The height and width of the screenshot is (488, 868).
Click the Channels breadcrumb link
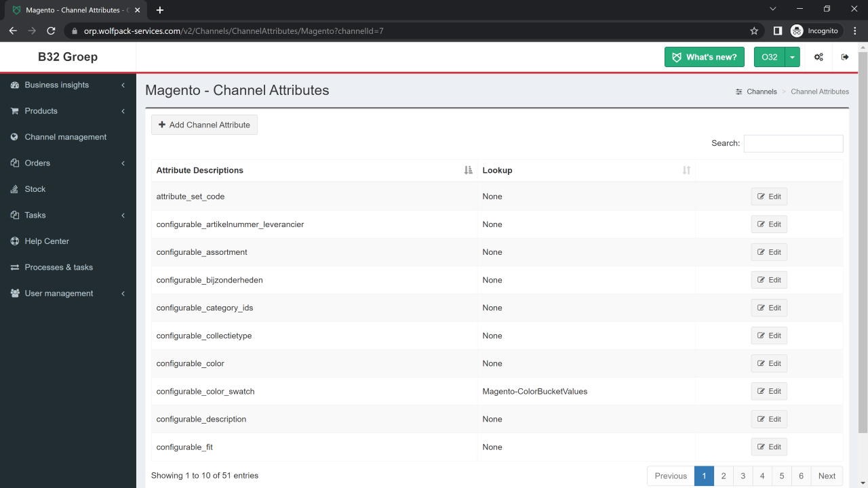(762, 91)
